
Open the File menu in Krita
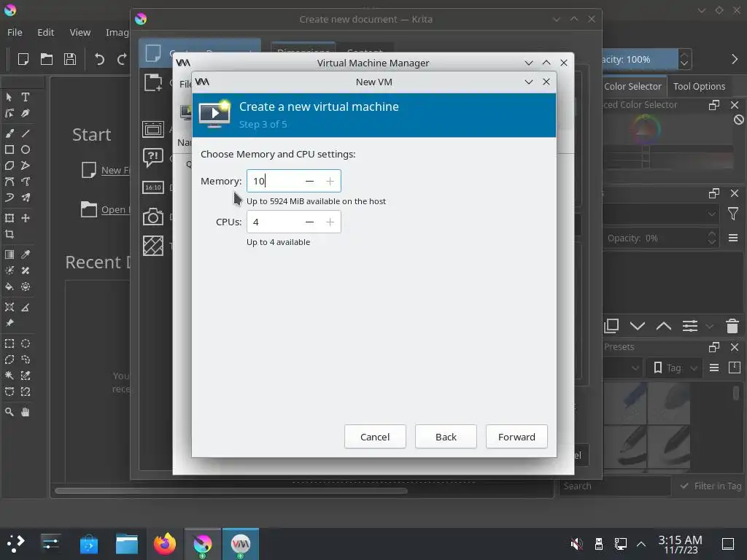[15, 32]
